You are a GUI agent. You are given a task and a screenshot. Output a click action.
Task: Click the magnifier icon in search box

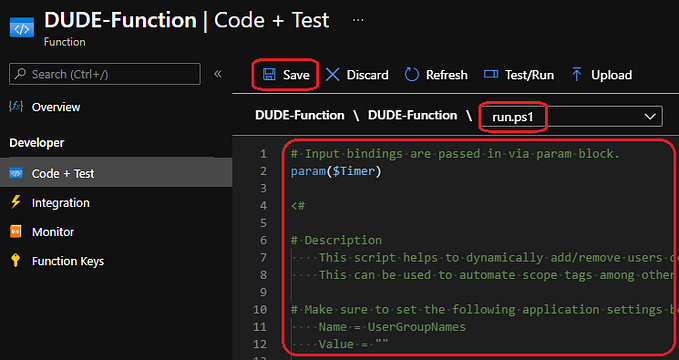[x=20, y=74]
